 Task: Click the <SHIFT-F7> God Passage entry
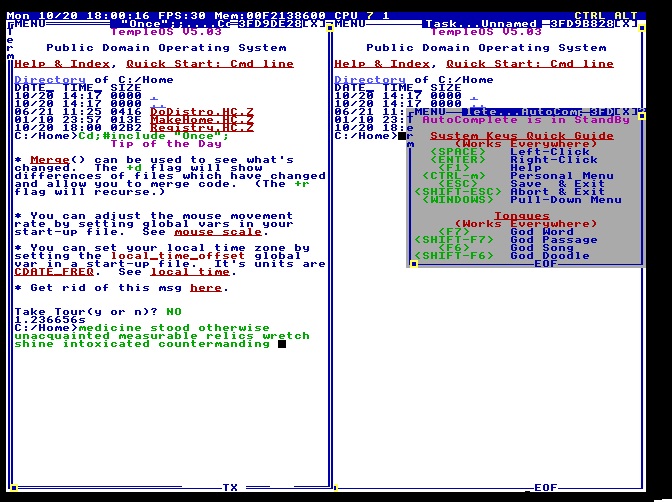coord(506,240)
